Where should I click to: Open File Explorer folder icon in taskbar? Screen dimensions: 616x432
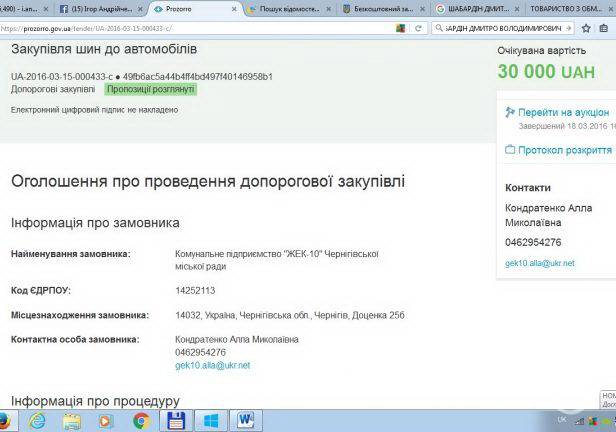[x=72, y=420]
